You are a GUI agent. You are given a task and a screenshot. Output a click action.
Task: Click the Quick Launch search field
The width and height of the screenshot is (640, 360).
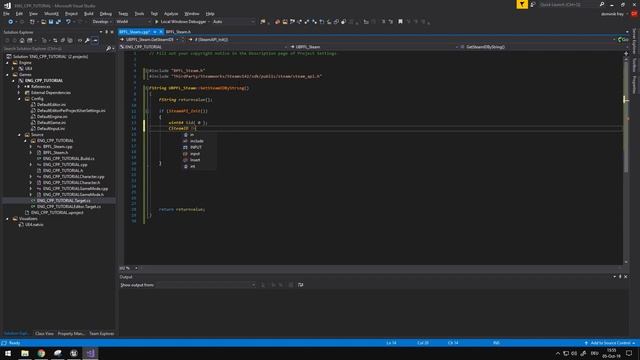(568, 4)
